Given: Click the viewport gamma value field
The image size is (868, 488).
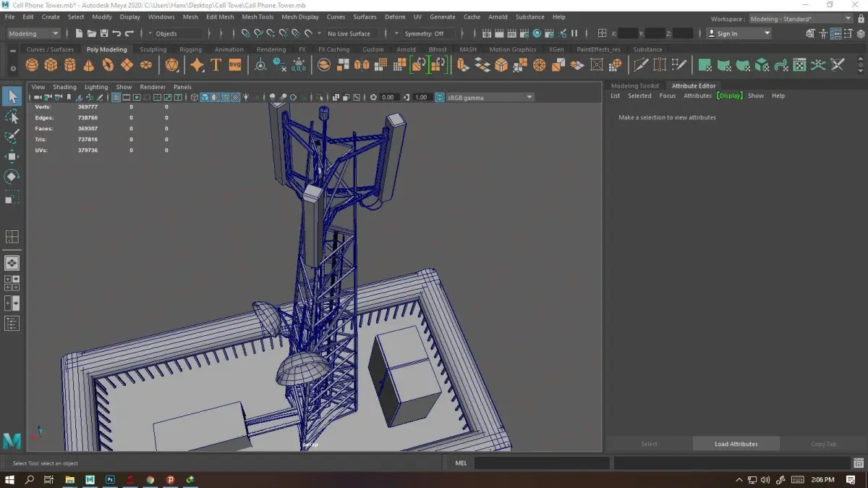Looking at the screenshot, I should pos(421,97).
